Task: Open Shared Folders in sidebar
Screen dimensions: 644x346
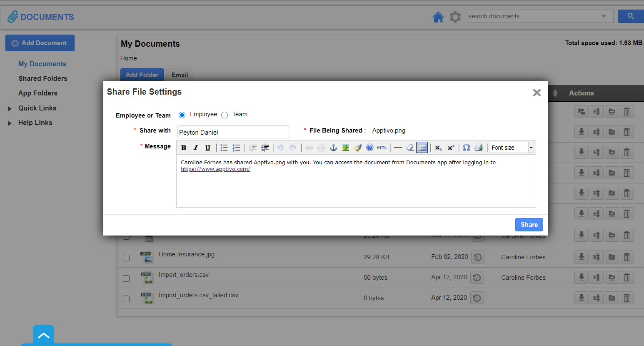Action: pos(43,78)
